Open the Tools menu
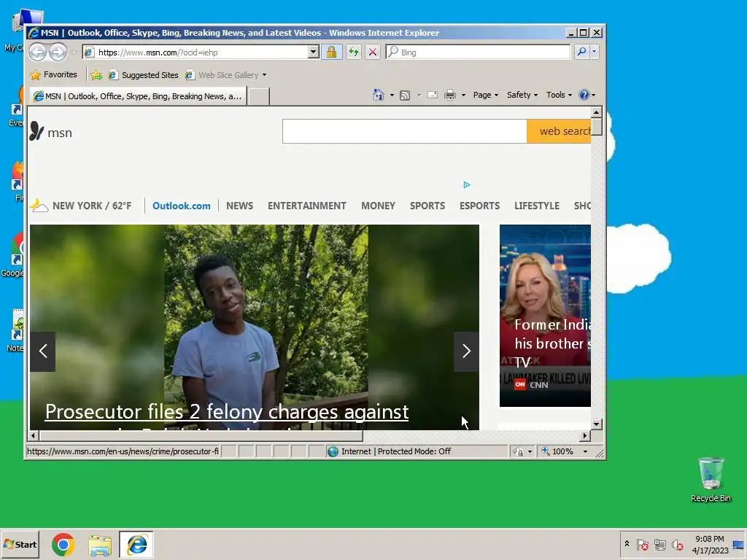Image resolution: width=747 pixels, height=560 pixels. click(559, 95)
